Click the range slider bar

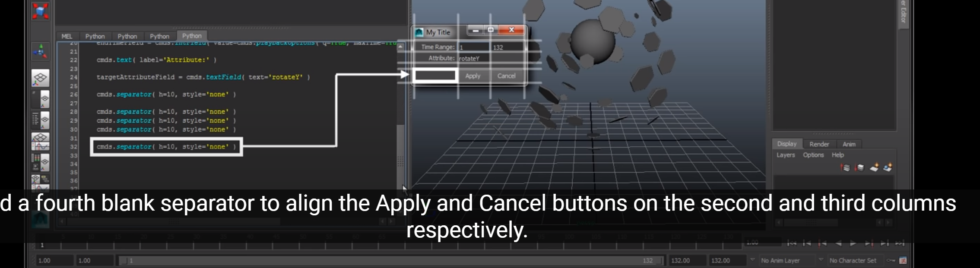point(391,261)
